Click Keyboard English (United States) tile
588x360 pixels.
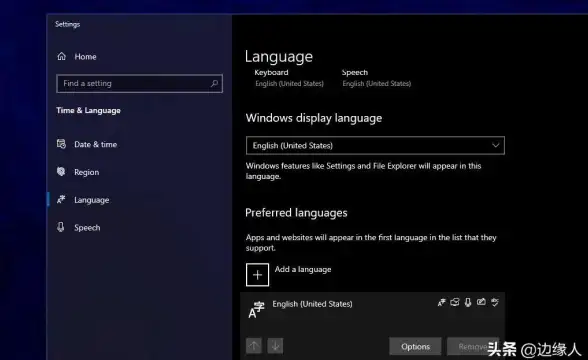click(x=289, y=78)
